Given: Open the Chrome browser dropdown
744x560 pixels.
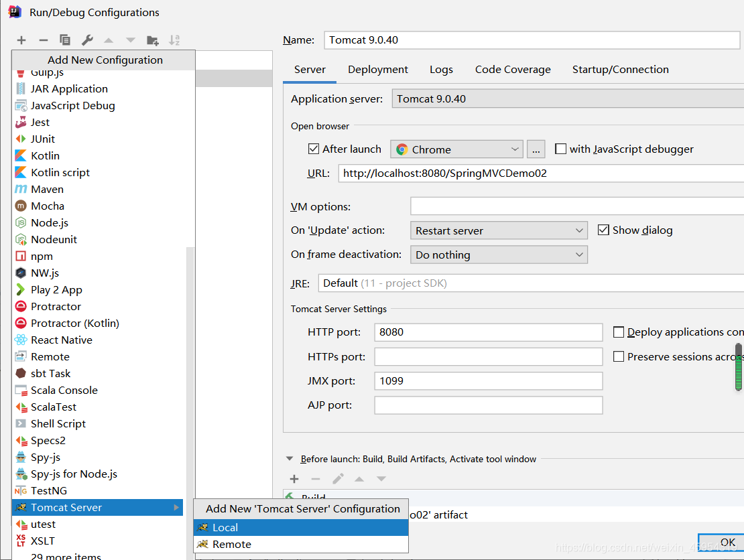Looking at the screenshot, I should point(456,149).
